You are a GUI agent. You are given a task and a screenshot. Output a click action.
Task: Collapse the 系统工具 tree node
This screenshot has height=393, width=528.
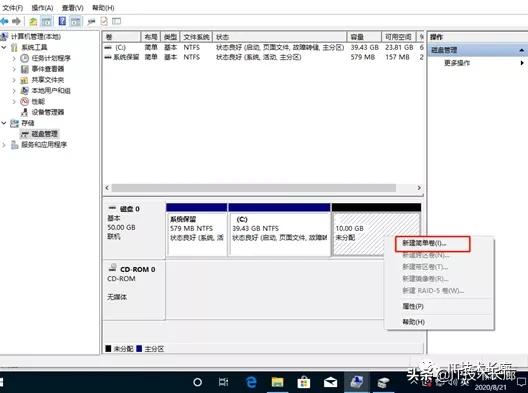4,47
